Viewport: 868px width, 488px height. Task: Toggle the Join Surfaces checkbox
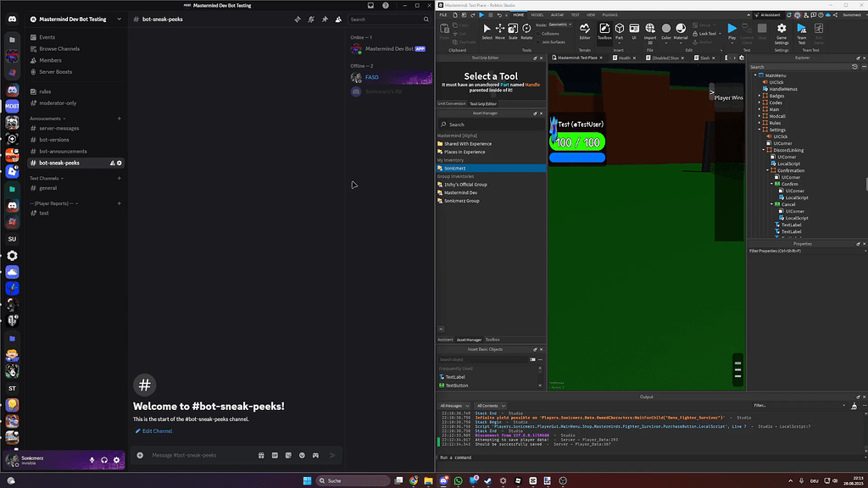pyautogui.click(x=538, y=42)
